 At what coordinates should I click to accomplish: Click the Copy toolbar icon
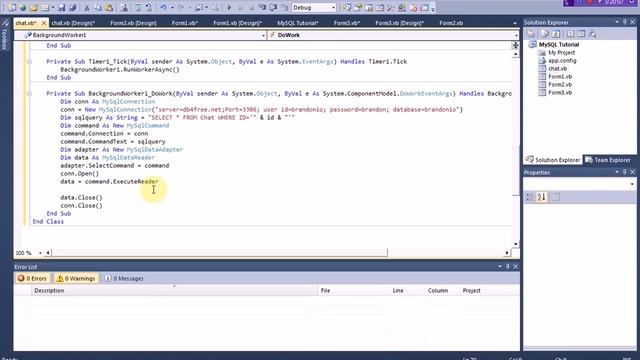pos(98,8)
